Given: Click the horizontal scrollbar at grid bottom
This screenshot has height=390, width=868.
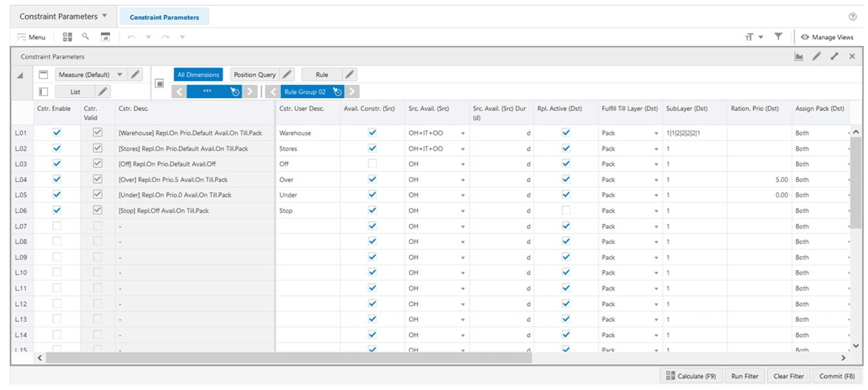Looking at the screenshot, I should [289, 357].
